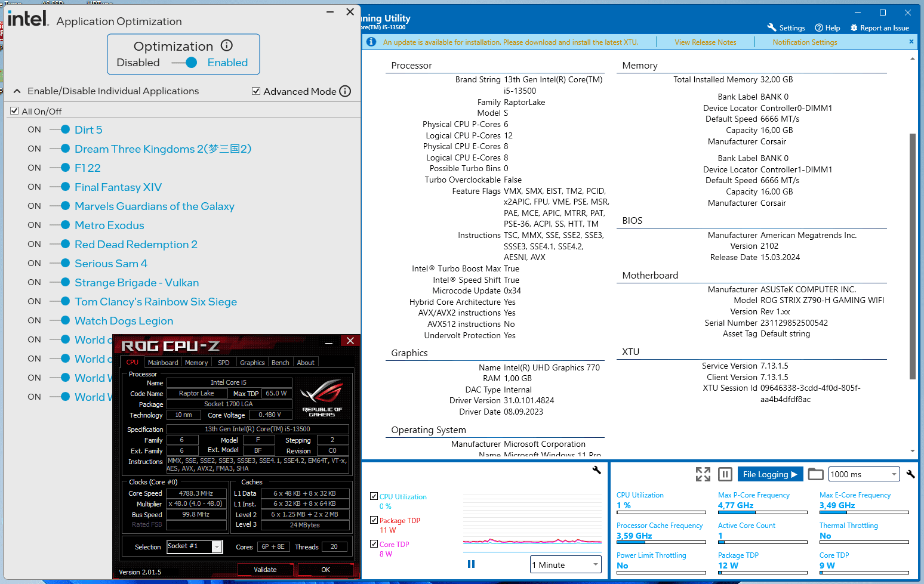924x584 pixels.
Task: Close the ROG CPU-Z window
Action: pos(350,341)
